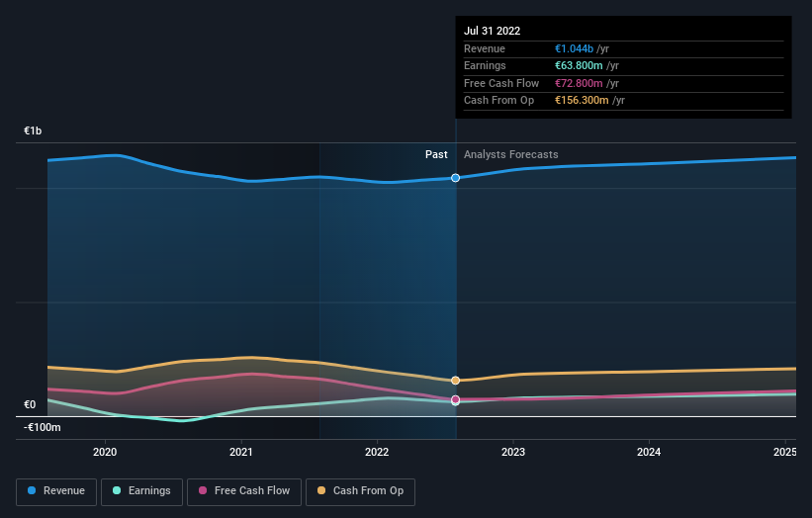Click the 2023 x-axis label

[x=513, y=452]
